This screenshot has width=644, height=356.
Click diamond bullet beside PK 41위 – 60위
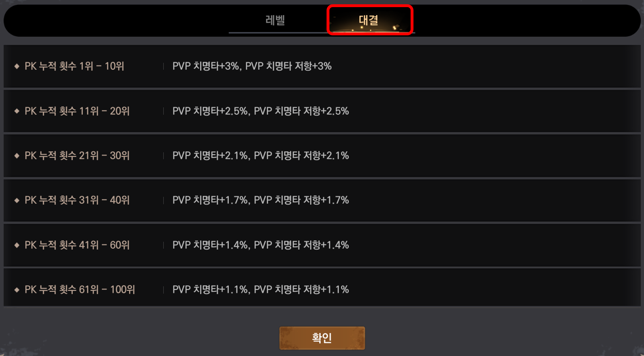pos(17,245)
